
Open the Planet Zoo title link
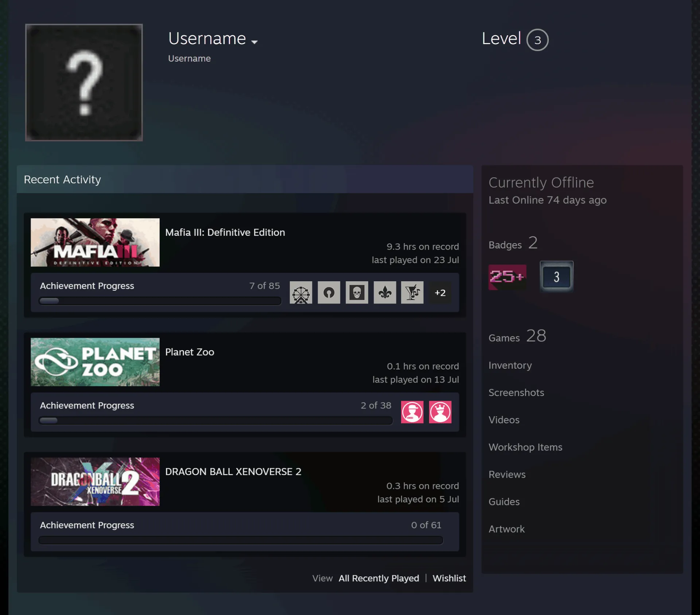tap(190, 352)
